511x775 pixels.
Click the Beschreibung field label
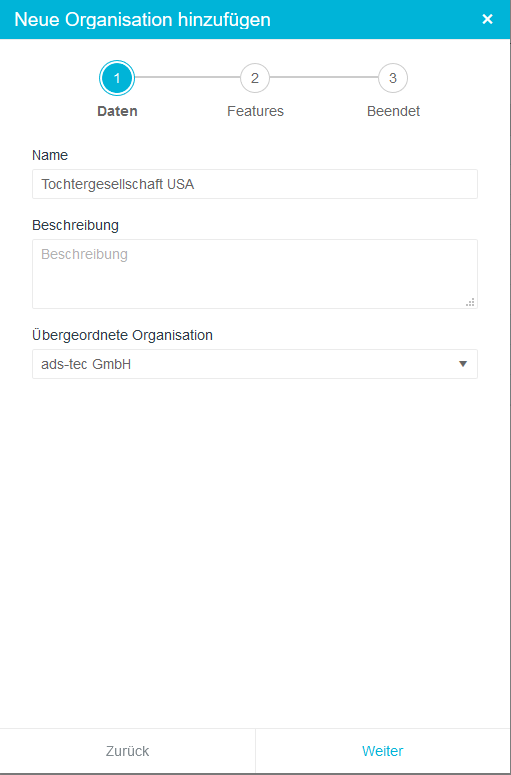(75, 225)
